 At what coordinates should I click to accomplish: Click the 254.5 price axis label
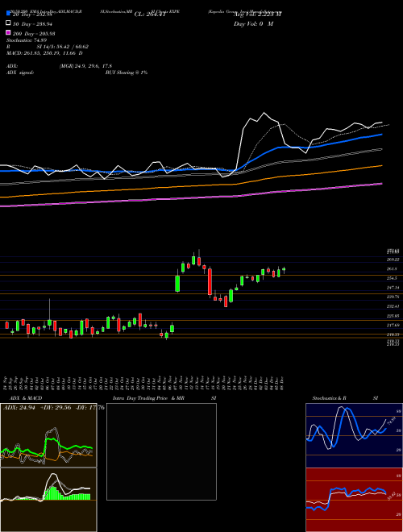(x=392, y=278)
